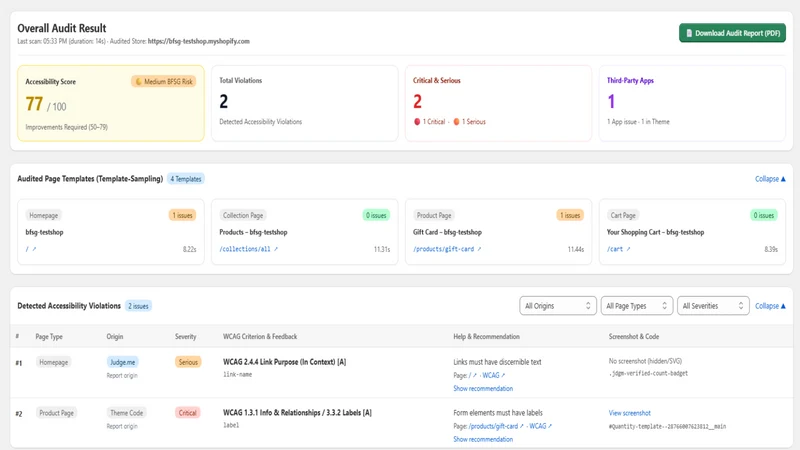Open the /collections/all page link
800x450 pixels.
coord(248,249)
